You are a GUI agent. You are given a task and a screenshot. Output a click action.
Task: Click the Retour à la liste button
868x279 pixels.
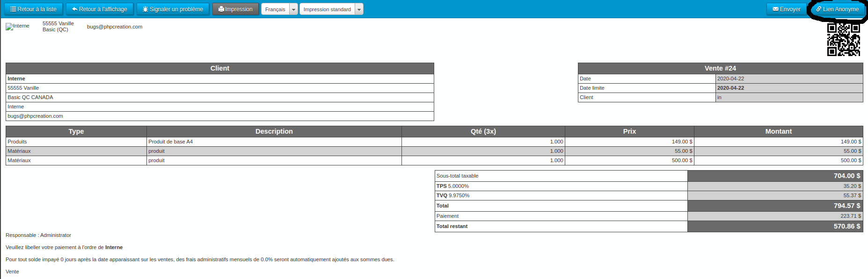point(33,9)
